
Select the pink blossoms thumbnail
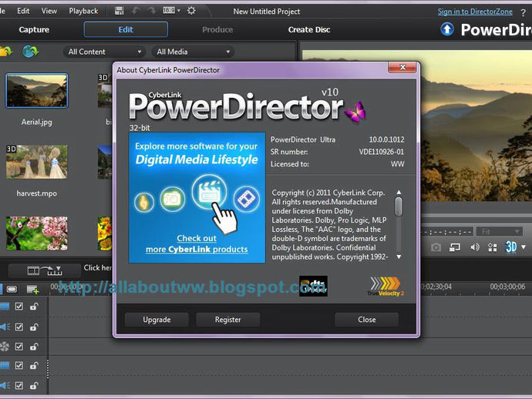point(37,233)
